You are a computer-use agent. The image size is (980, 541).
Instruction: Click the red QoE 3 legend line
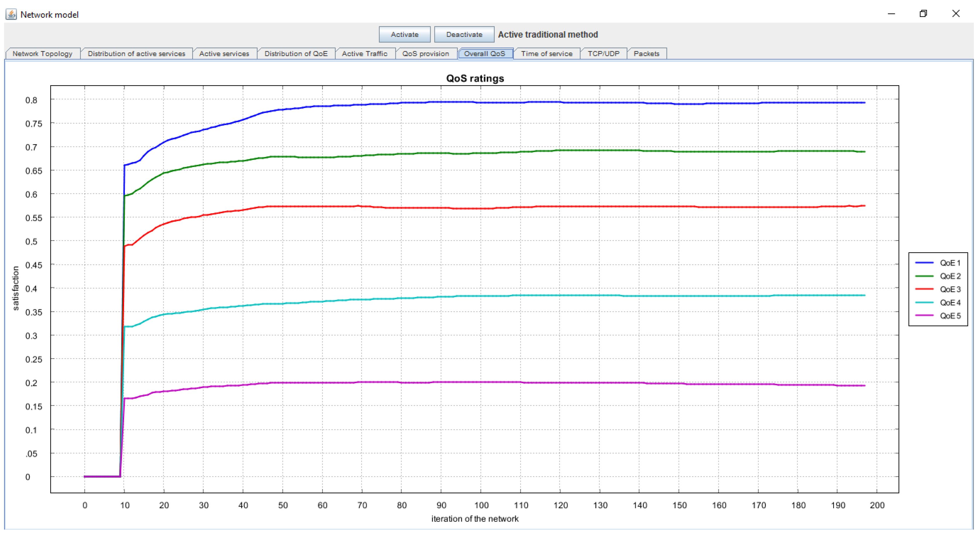tap(924, 290)
